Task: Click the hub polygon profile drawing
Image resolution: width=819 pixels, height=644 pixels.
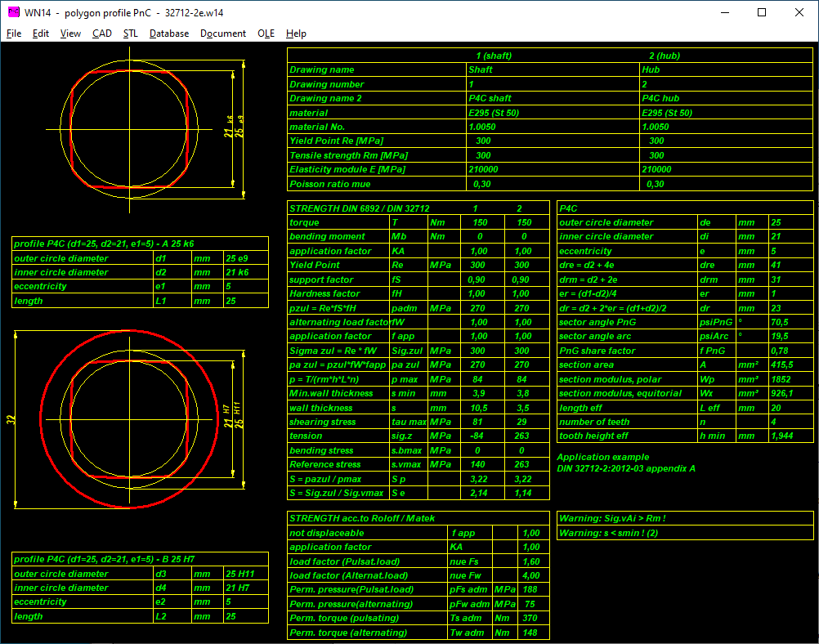Action: point(129,418)
